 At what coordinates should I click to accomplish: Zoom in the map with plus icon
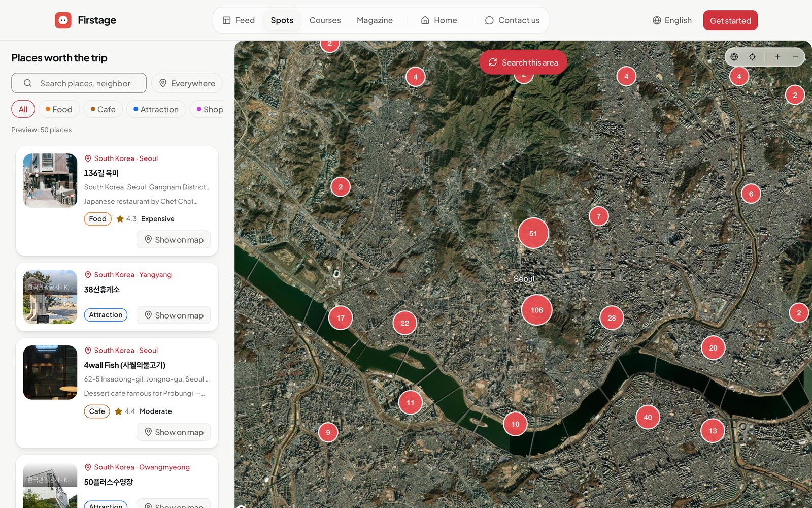(777, 57)
